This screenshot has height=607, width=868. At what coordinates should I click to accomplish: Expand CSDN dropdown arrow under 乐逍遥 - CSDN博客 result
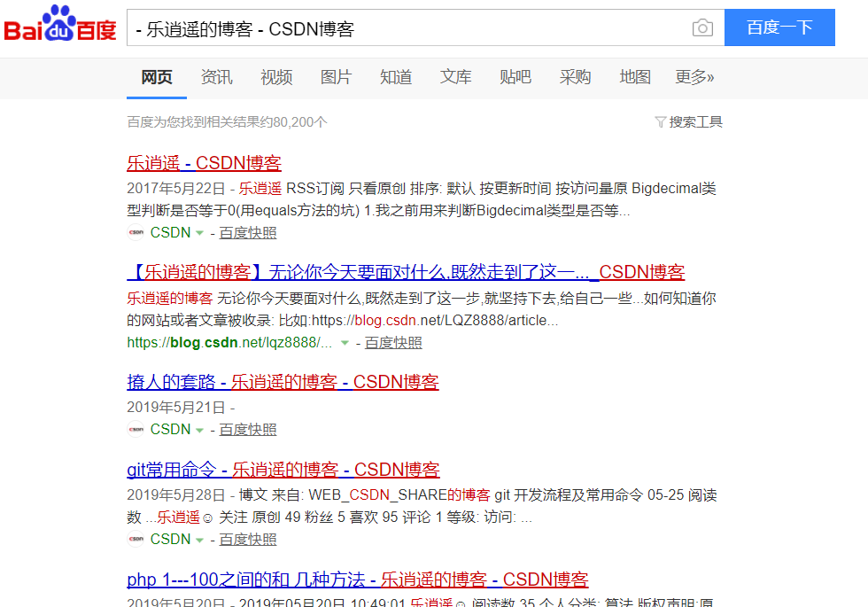pyautogui.click(x=200, y=233)
